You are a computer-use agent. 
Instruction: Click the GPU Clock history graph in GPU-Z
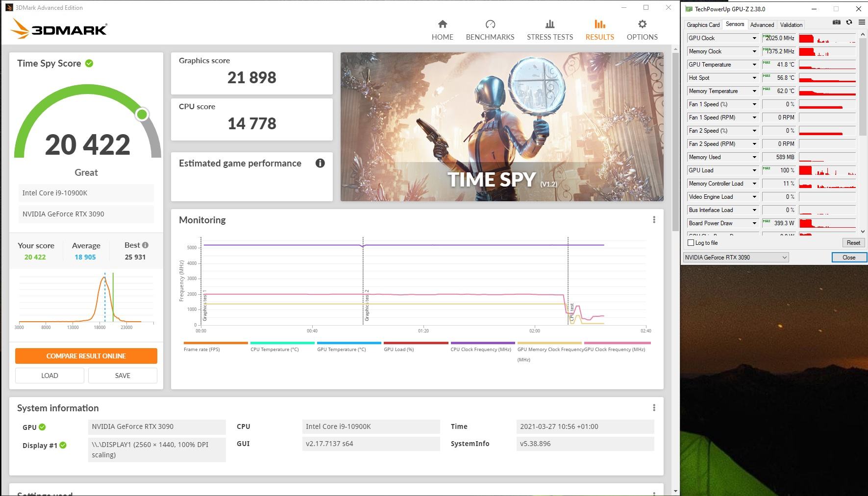pos(827,38)
